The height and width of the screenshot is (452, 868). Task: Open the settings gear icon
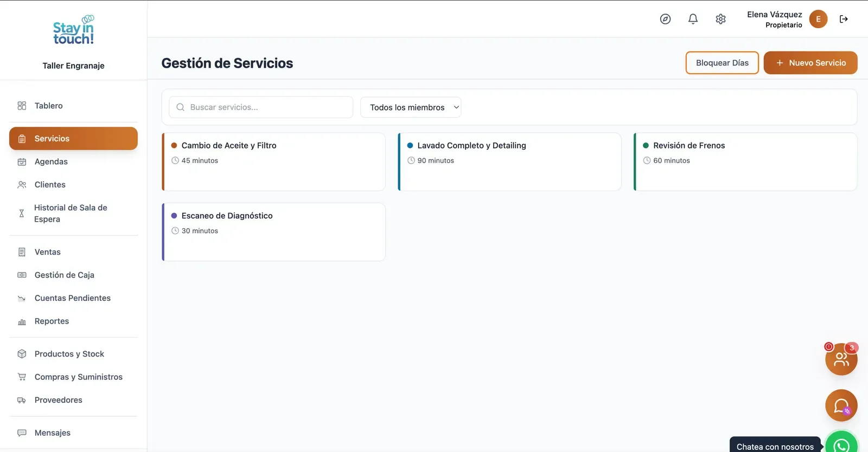pyautogui.click(x=720, y=19)
